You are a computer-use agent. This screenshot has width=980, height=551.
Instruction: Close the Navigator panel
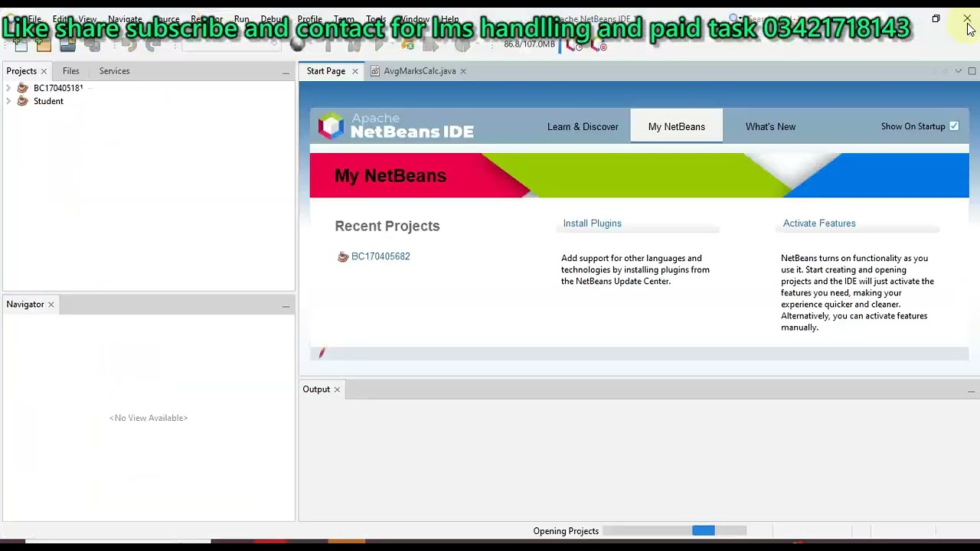tap(51, 305)
